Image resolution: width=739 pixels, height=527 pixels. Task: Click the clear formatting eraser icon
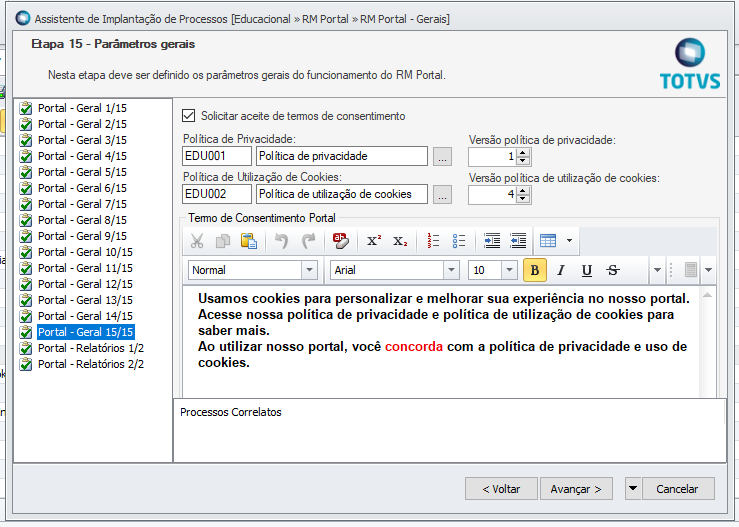coord(341,241)
